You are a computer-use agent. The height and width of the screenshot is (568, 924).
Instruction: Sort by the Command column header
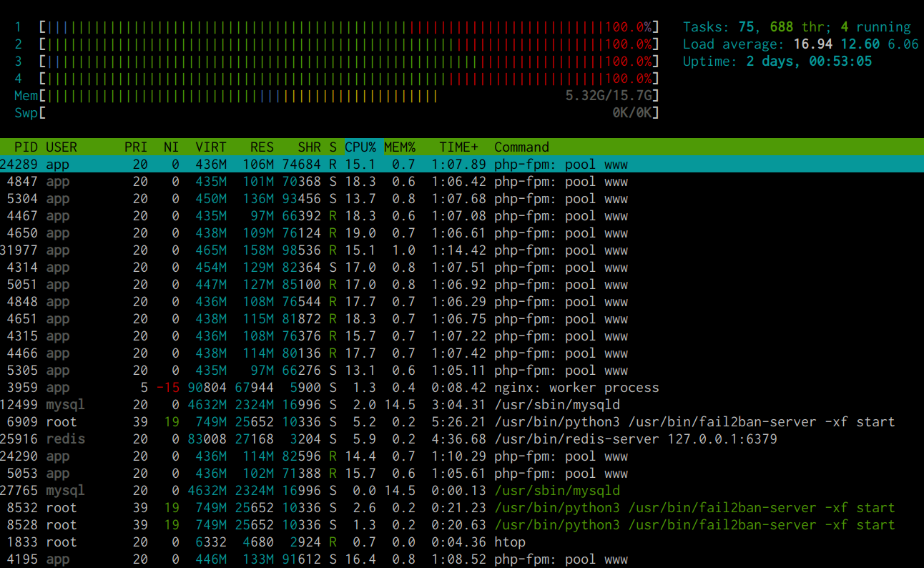521,147
